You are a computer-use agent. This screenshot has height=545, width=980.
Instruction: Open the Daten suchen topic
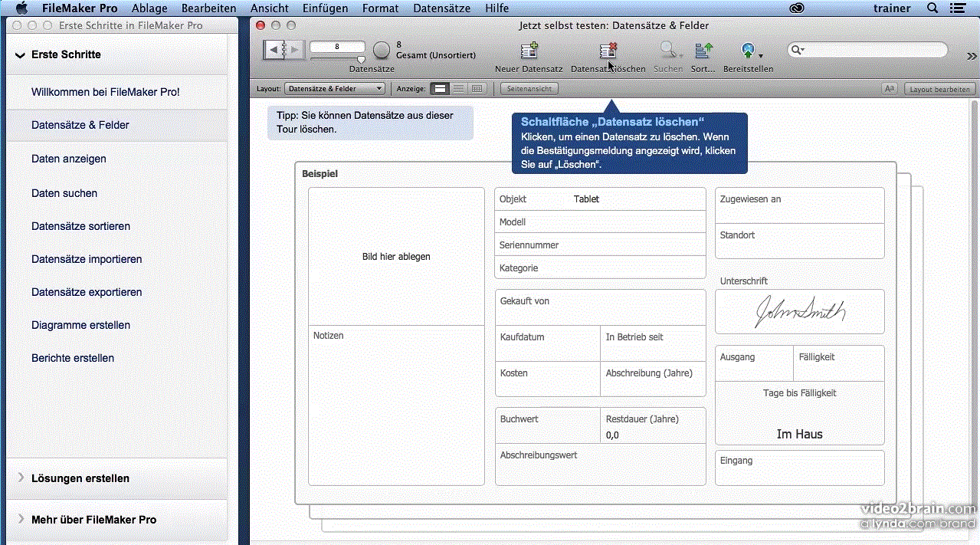(64, 193)
